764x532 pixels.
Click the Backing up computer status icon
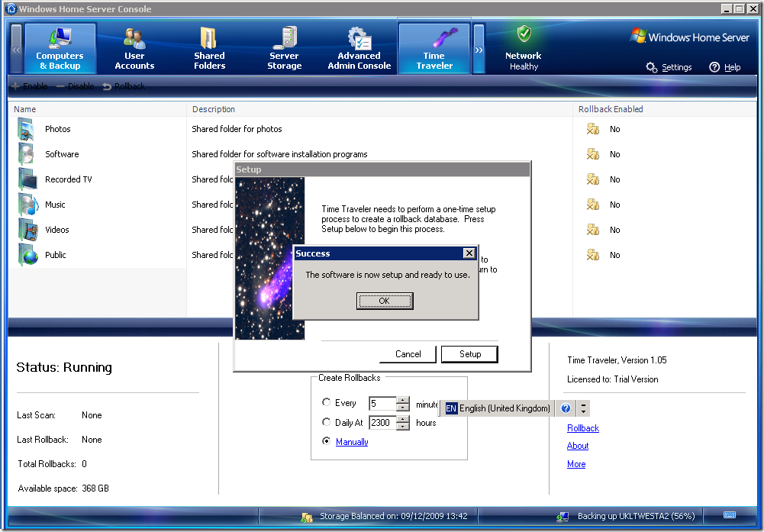563,517
